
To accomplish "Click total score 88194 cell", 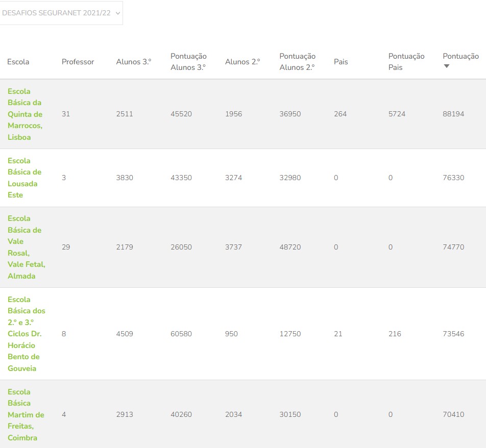I will [453, 114].
